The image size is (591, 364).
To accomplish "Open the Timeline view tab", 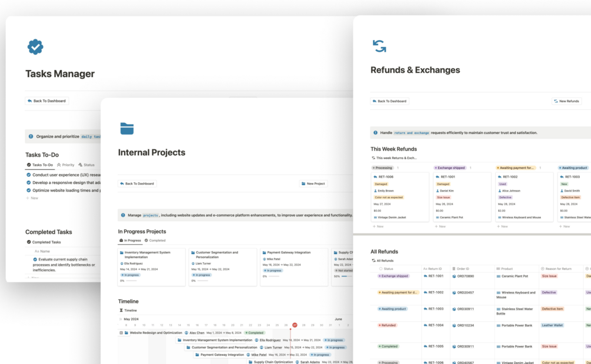I will coord(128,310).
